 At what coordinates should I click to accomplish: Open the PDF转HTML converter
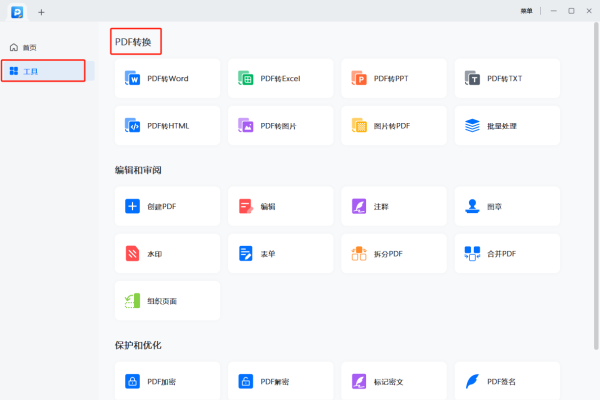pyautogui.click(x=167, y=126)
